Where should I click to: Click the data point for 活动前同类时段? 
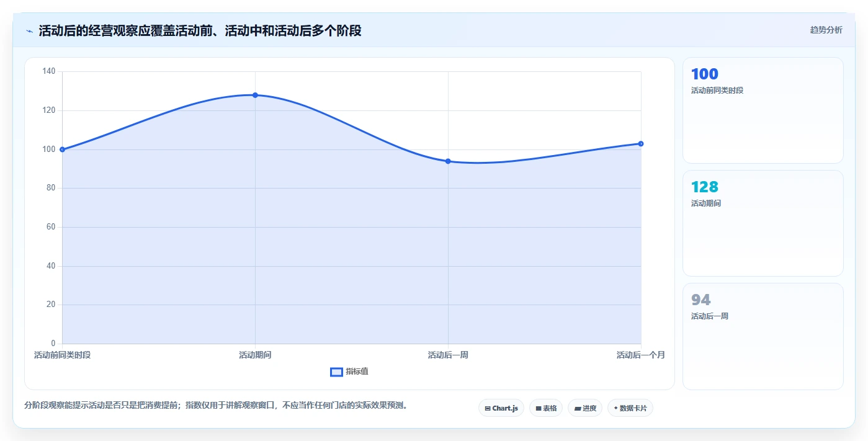62,149
